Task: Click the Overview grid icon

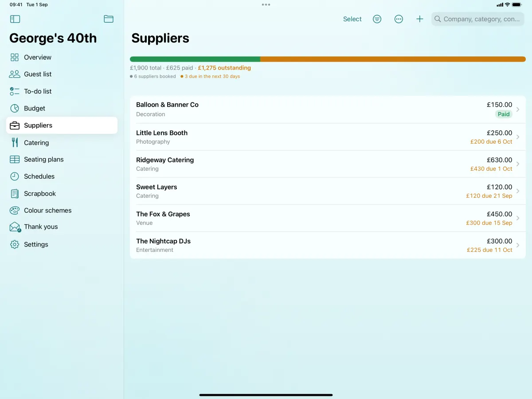Action: [15, 57]
